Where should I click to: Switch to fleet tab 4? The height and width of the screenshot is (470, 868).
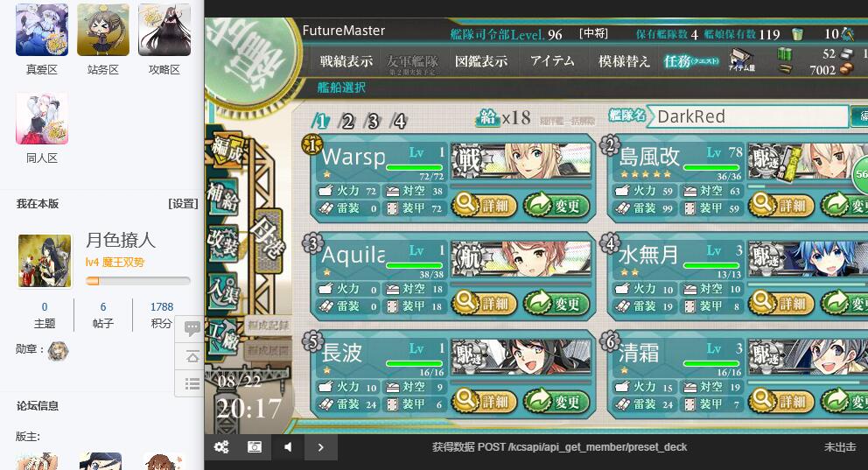coord(399,121)
